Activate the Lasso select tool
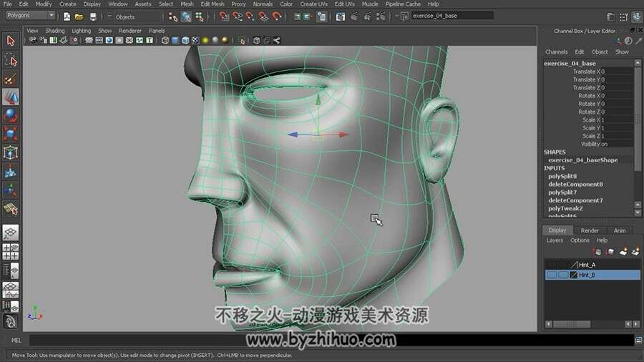644x362 pixels. (x=10, y=60)
